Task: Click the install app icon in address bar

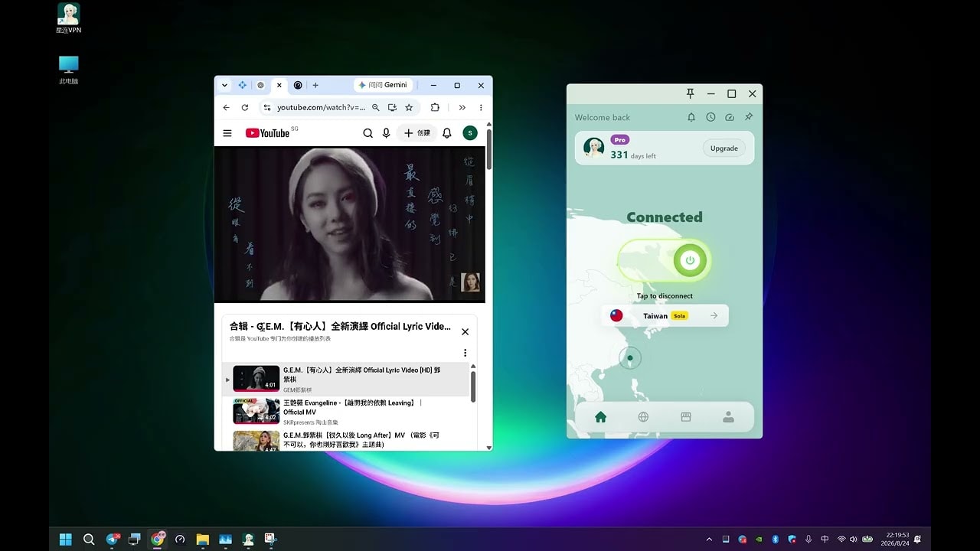Action: click(392, 108)
